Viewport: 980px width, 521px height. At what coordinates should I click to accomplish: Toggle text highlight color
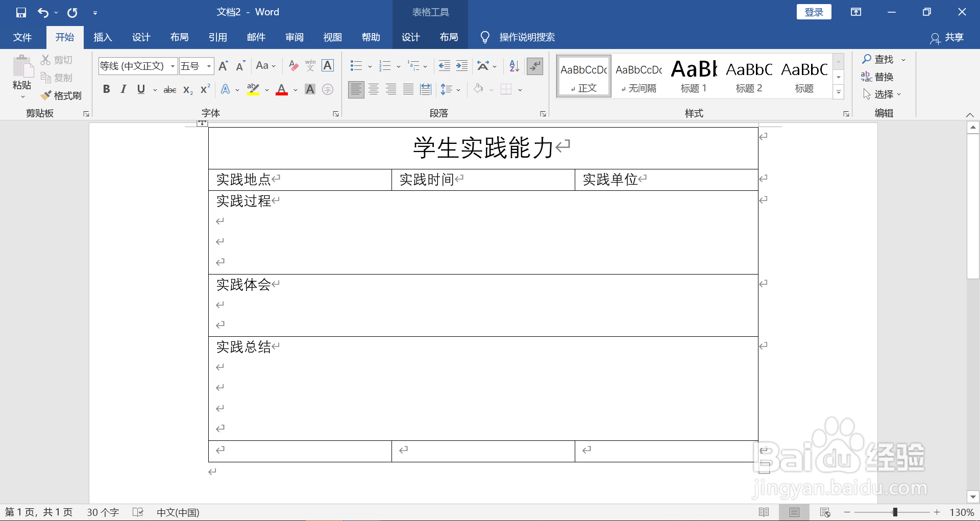(x=254, y=89)
